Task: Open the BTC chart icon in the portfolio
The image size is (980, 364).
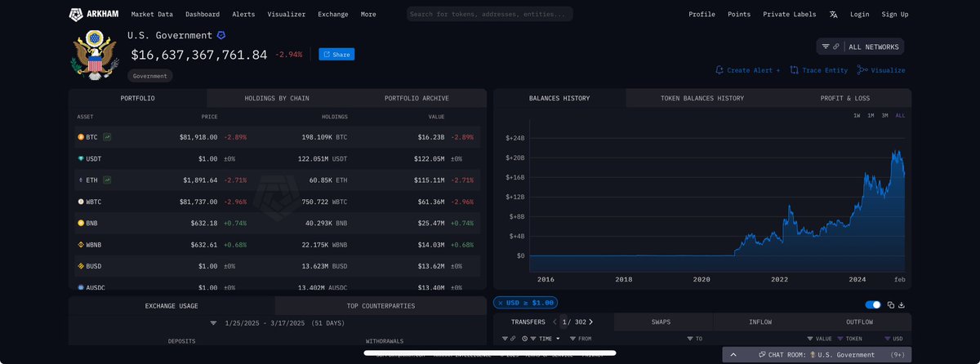Action: 108,137
